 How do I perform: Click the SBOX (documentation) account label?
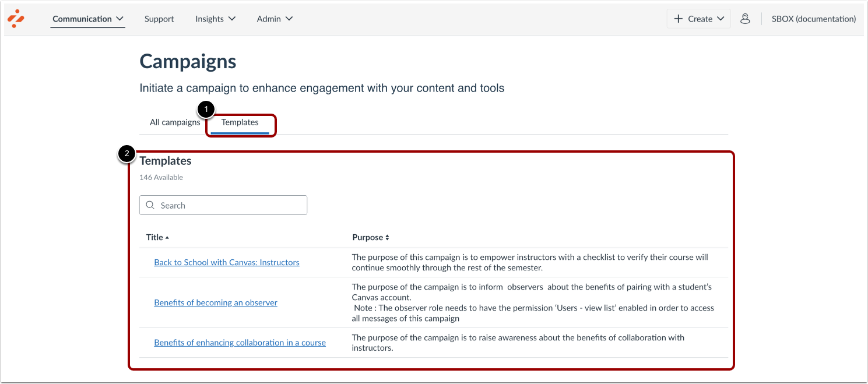pyautogui.click(x=813, y=18)
